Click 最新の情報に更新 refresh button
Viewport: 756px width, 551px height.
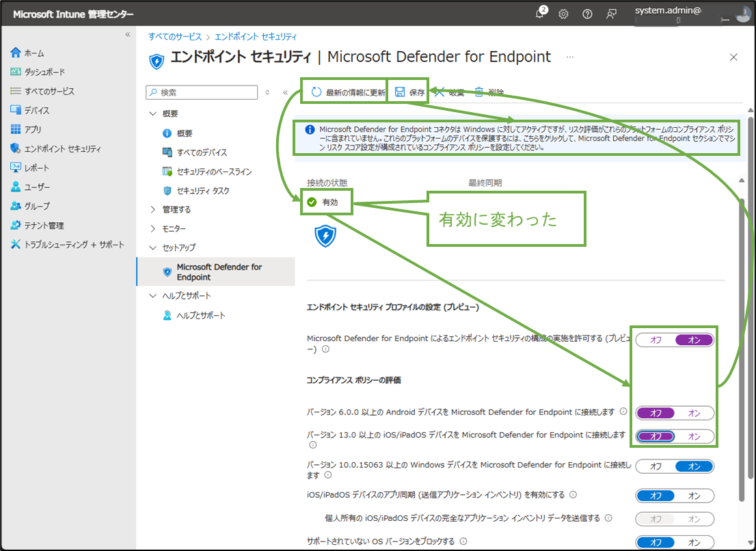[x=348, y=92]
